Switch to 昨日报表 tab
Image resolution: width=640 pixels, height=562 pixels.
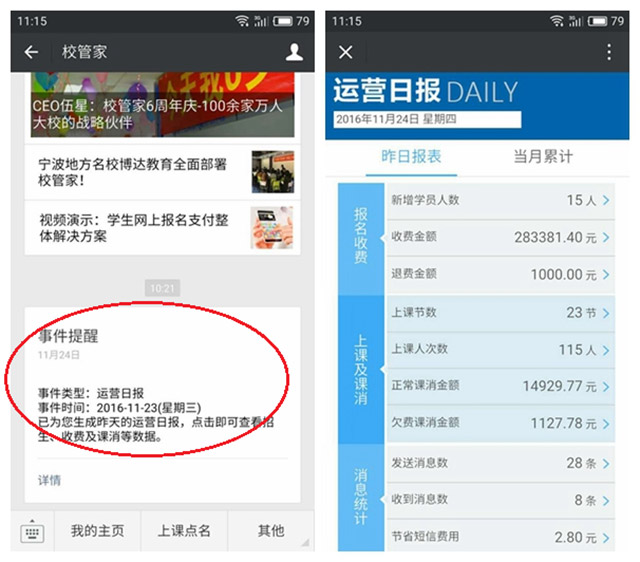(411, 157)
